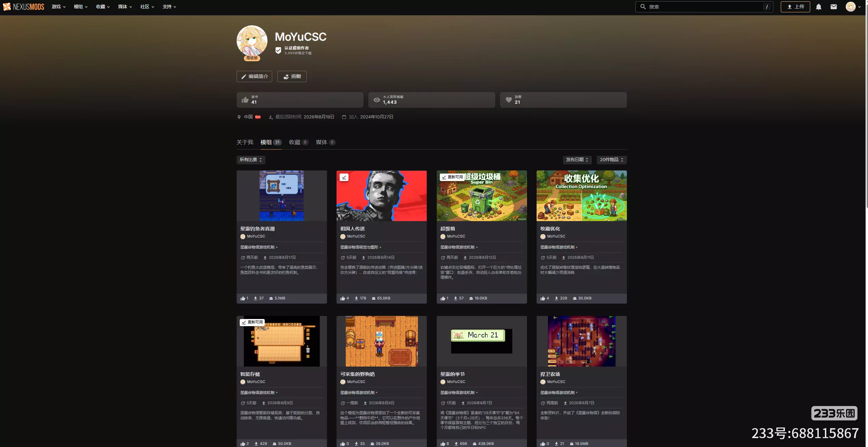Click the eye icon beside 1,443
This screenshot has height=447, width=868.
point(377,100)
